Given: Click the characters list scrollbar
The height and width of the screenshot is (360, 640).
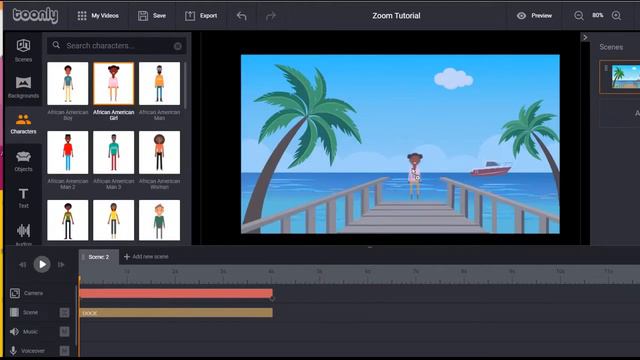Looking at the screenshot, I should tap(185, 86).
